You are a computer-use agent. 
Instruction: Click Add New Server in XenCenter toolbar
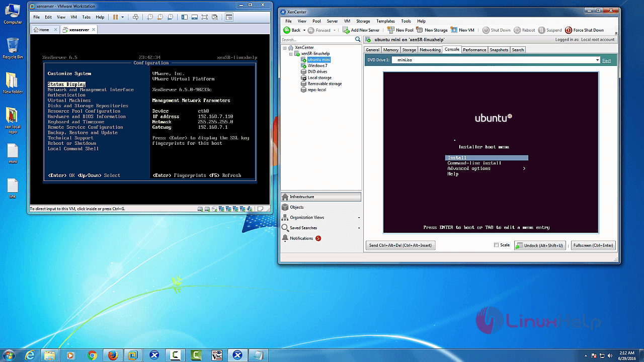tap(361, 30)
